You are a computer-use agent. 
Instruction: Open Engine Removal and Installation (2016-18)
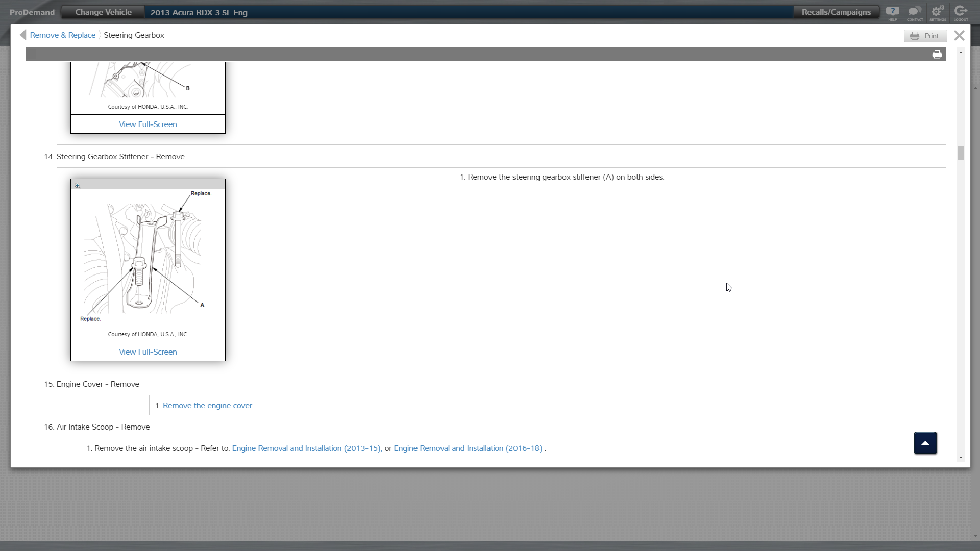tap(468, 448)
